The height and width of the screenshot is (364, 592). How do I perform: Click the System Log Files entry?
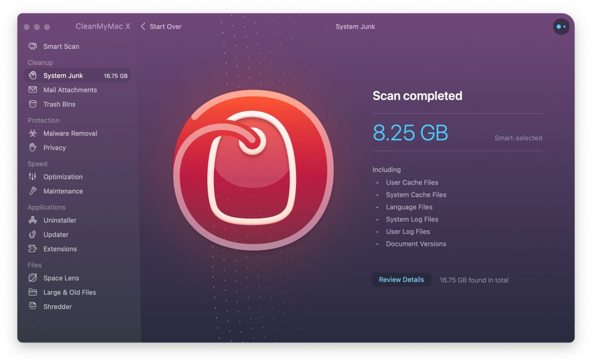412,219
